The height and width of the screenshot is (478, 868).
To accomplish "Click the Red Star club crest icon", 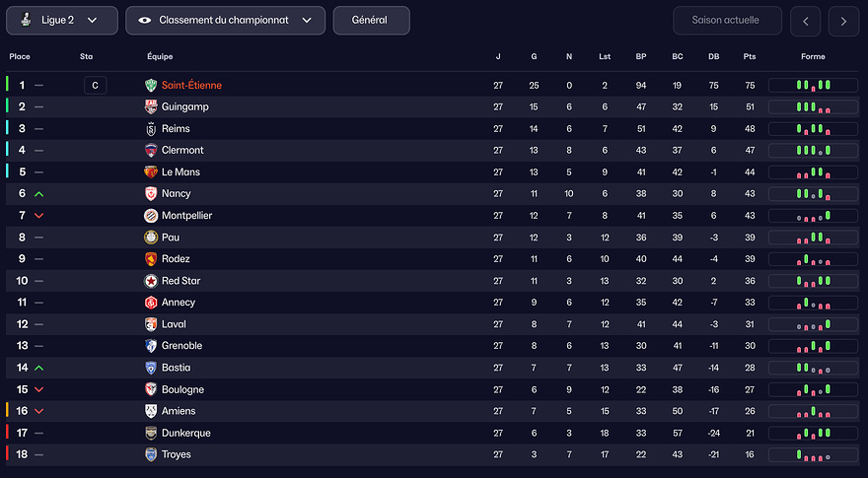I will click(151, 281).
